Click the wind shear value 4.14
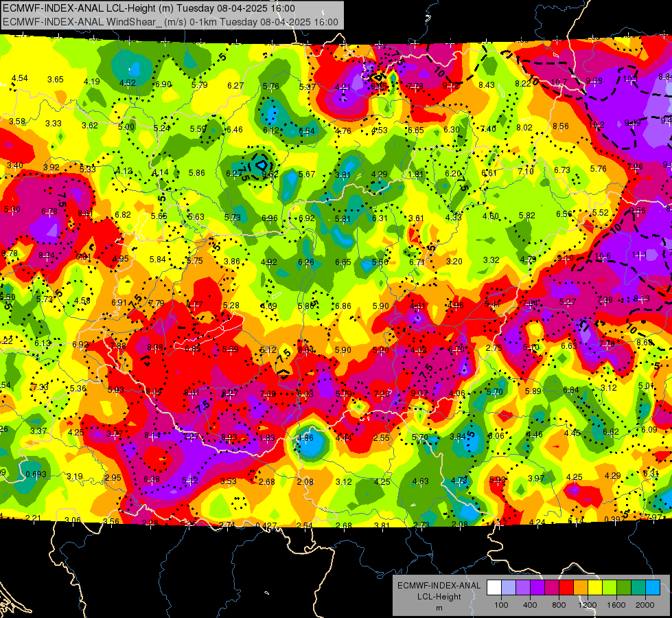 tap(161, 172)
